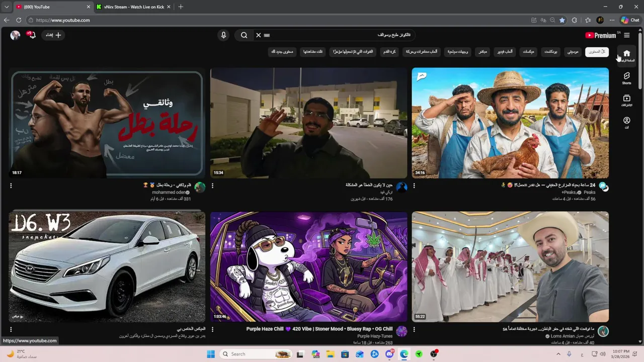Show hidden system tray icons chevron
Image resolution: width=644 pixels, height=362 pixels.
558,354
